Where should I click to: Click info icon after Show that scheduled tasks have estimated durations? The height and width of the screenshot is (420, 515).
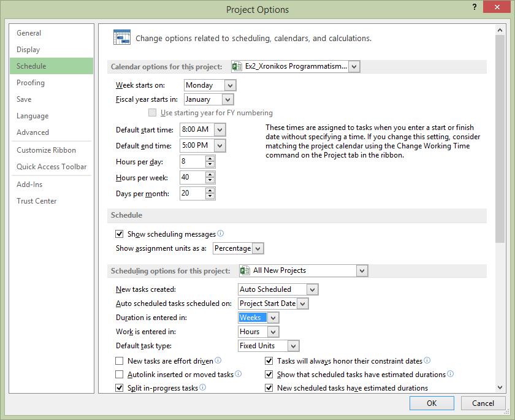coord(450,373)
